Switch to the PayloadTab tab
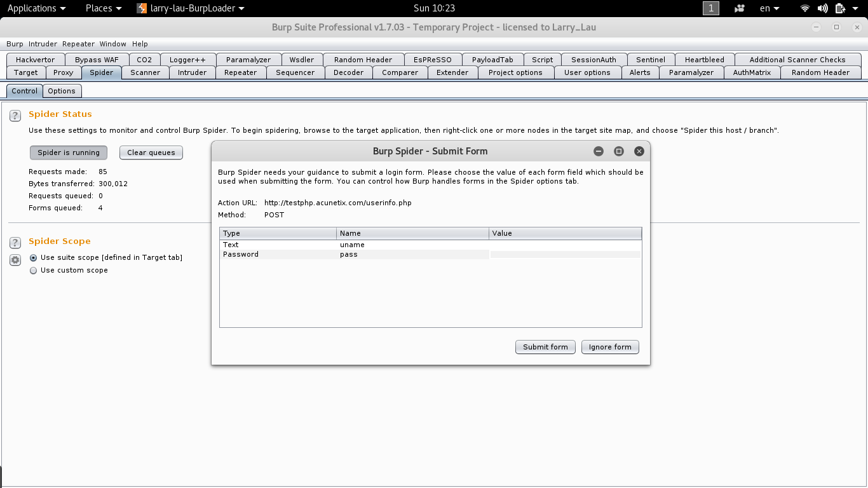The width and height of the screenshot is (868, 488). 492,60
